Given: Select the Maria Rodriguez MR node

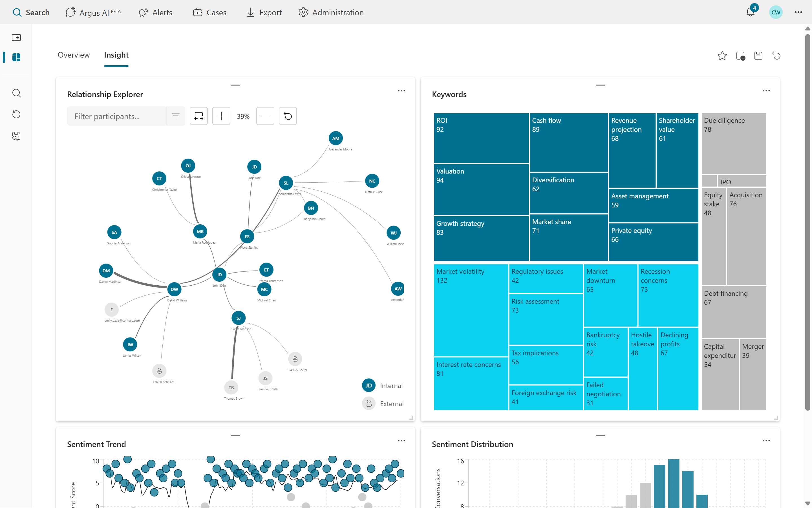Looking at the screenshot, I should click(200, 231).
